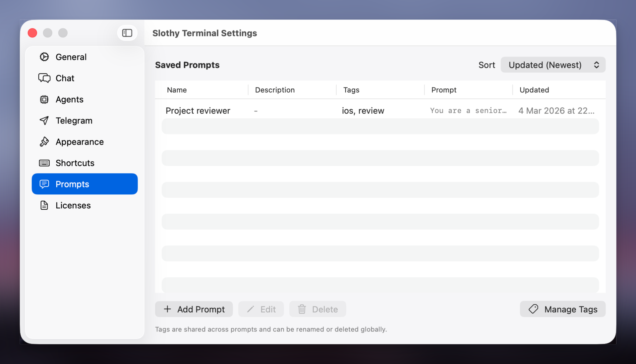Screen dimensions: 636x364
Task: Click the Add Prompt button
Action: (194, 309)
